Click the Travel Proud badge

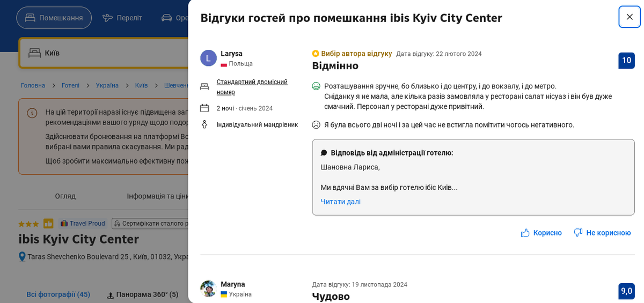(x=83, y=224)
